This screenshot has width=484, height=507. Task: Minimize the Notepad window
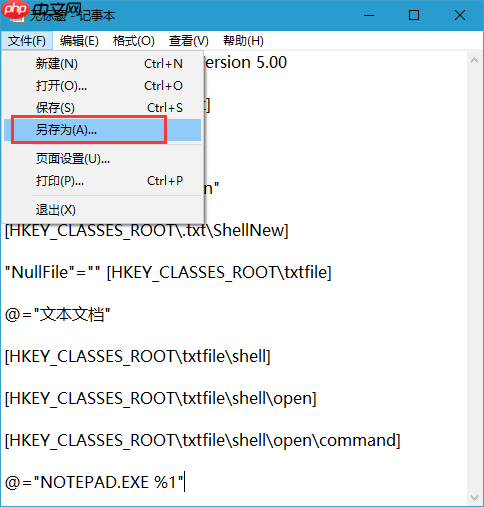(x=369, y=15)
